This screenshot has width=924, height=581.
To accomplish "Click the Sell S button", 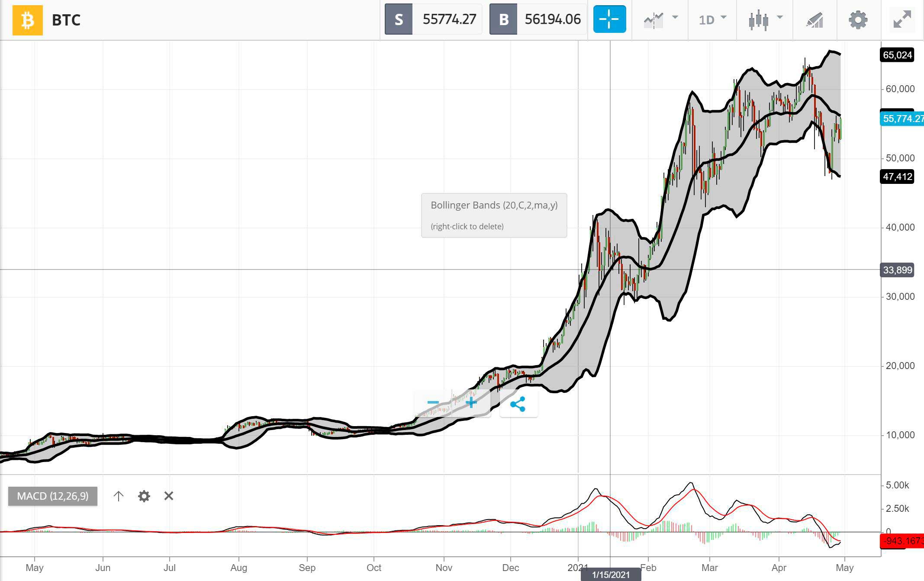I will point(399,19).
